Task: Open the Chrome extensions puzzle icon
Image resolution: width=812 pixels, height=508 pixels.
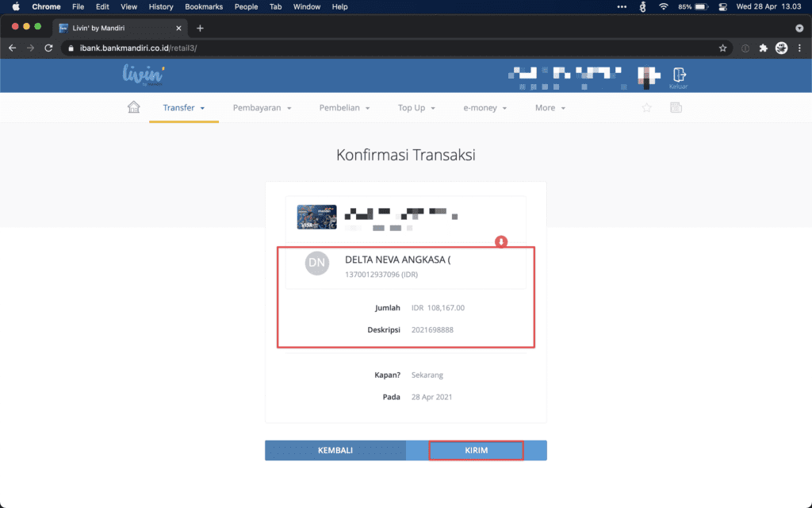Action: (x=764, y=48)
